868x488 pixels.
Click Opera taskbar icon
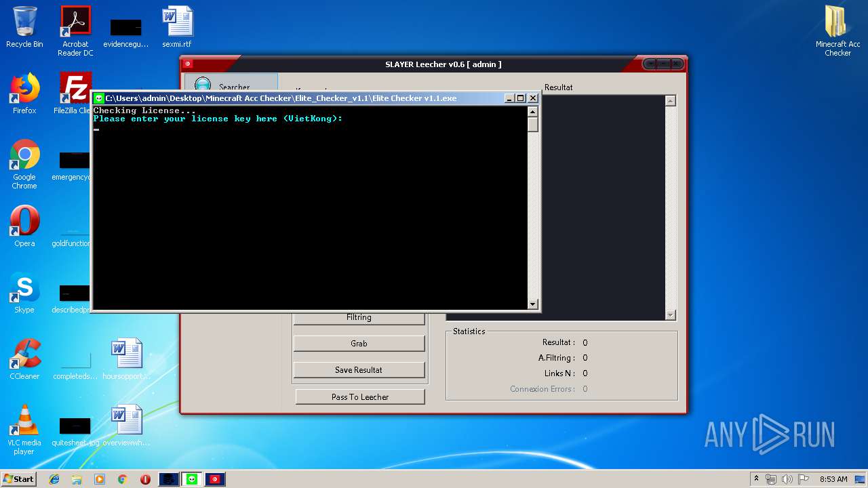(x=145, y=479)
